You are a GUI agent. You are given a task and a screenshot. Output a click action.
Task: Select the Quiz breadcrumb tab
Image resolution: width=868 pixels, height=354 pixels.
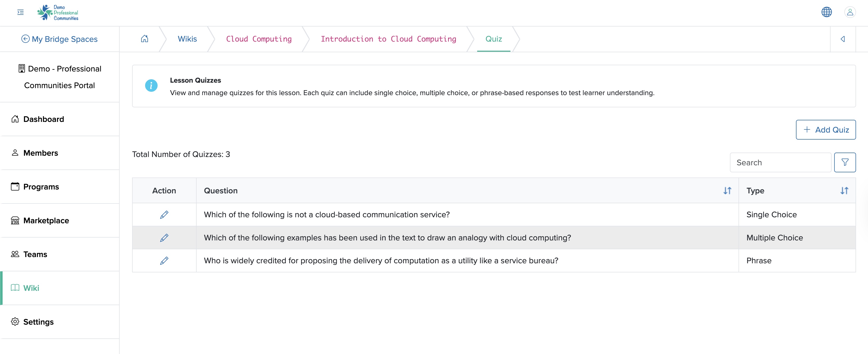[x=493, y=39]
